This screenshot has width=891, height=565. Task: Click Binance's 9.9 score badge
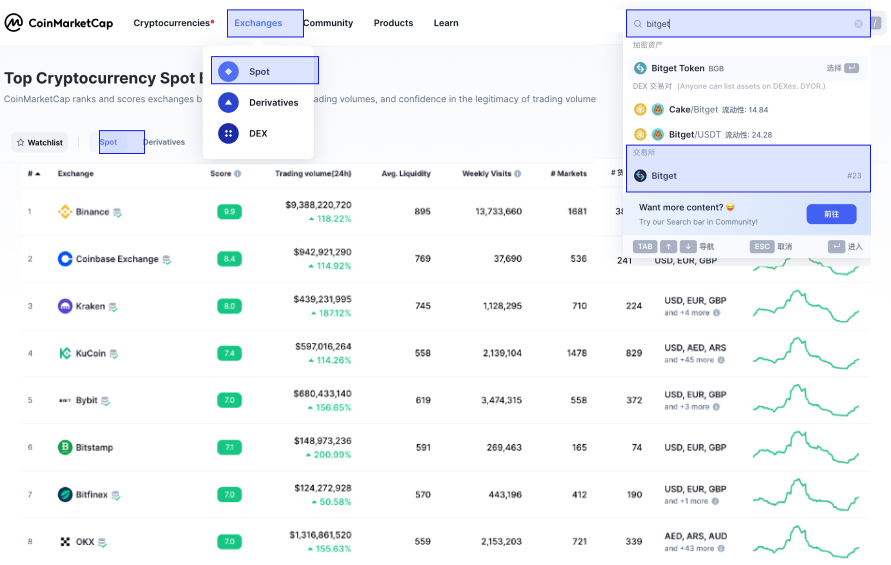tap(230, 211)
